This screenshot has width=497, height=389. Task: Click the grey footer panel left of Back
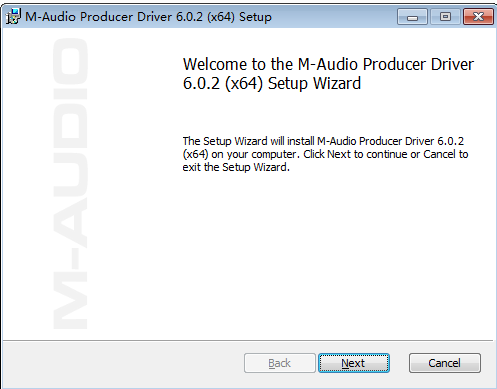(x=123, y=363)
